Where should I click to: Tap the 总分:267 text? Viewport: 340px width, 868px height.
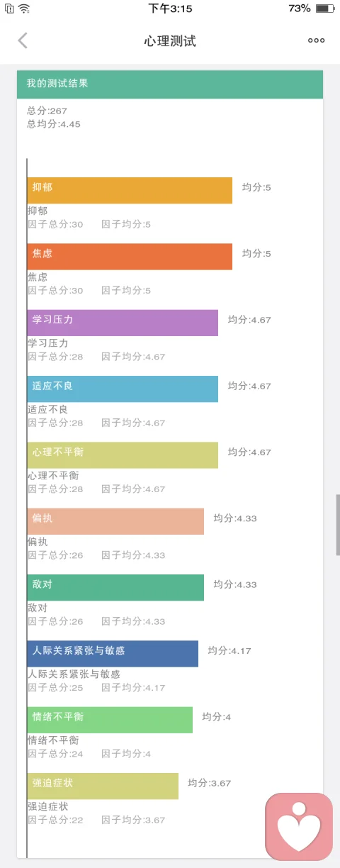click(x=47, y=111)
